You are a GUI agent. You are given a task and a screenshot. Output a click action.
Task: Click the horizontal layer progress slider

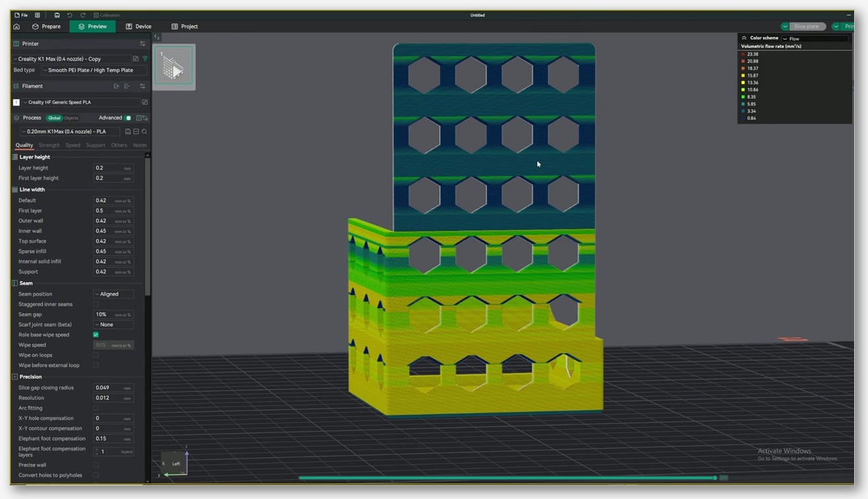[x=507, y=478]
